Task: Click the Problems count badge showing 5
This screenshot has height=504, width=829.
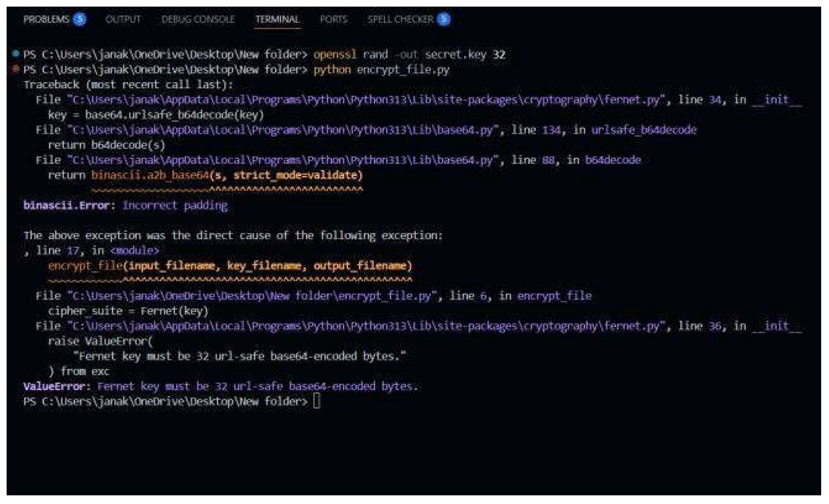Action: tap(80, 19)
